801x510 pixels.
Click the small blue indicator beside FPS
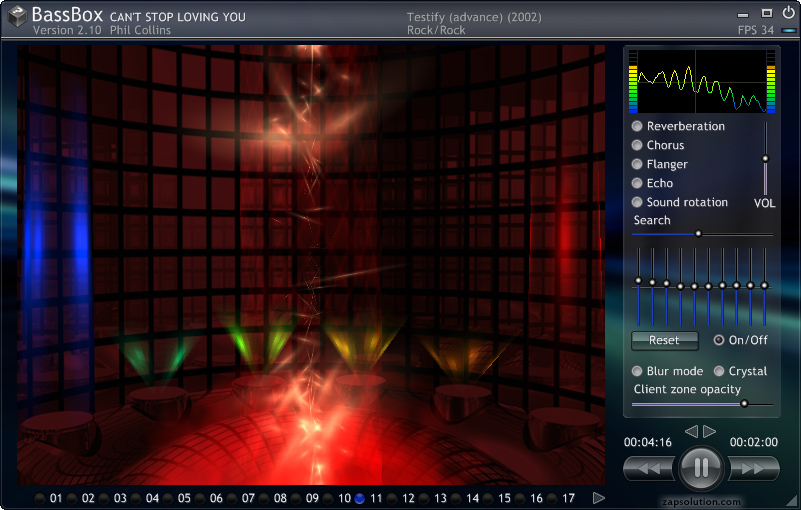(789, 31)
